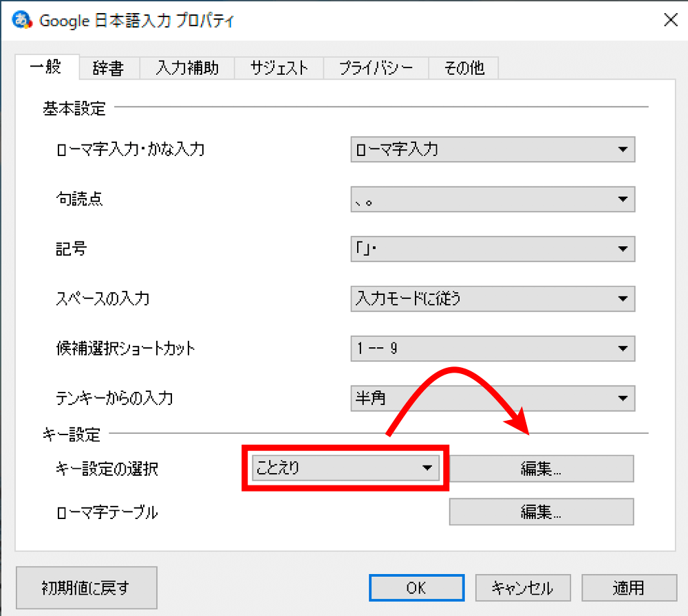Click the 記号 label
The image size is (688, 616).
click(x=71, y=249)
